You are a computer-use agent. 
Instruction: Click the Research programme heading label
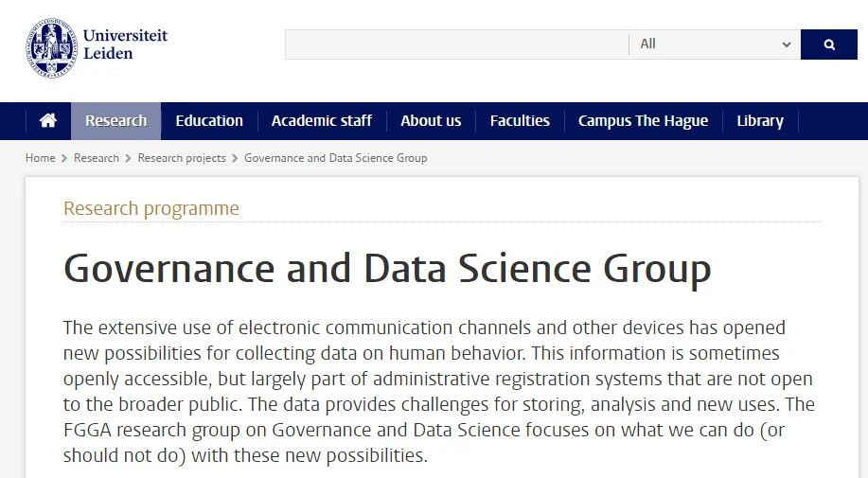point(151,208)
